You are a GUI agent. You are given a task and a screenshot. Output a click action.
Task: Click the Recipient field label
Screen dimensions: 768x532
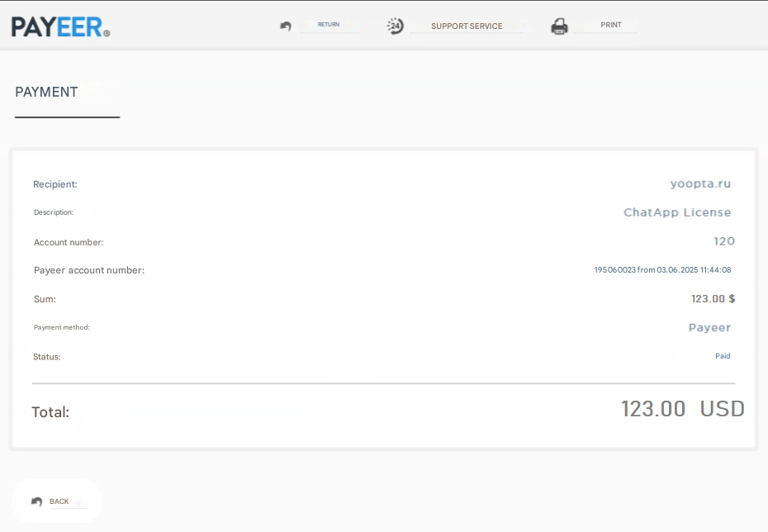click(55, 184)
